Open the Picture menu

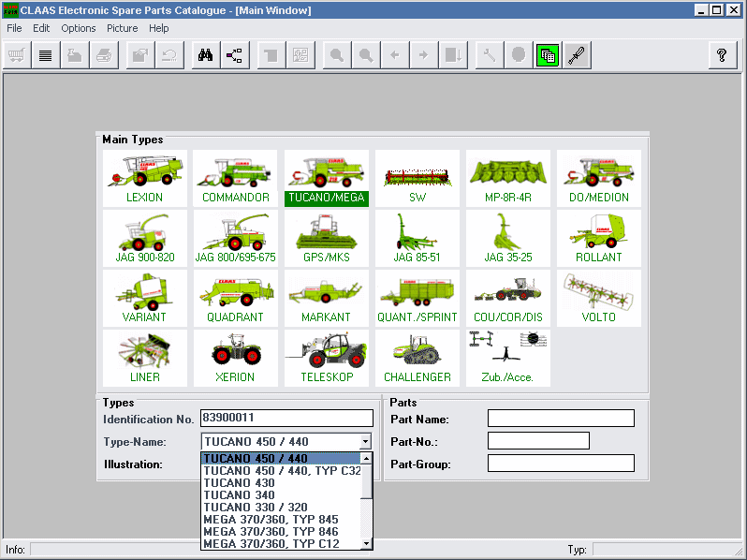[x=122, y=29]
